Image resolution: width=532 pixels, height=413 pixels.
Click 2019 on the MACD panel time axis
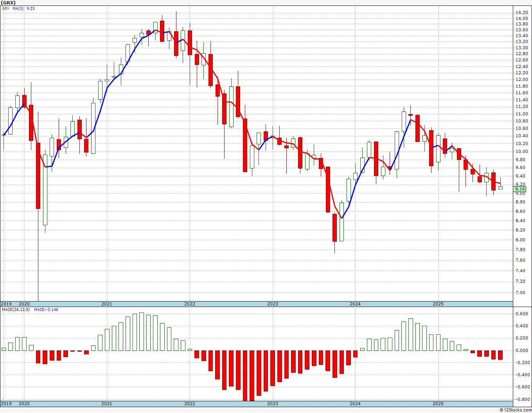pos(6,404)
